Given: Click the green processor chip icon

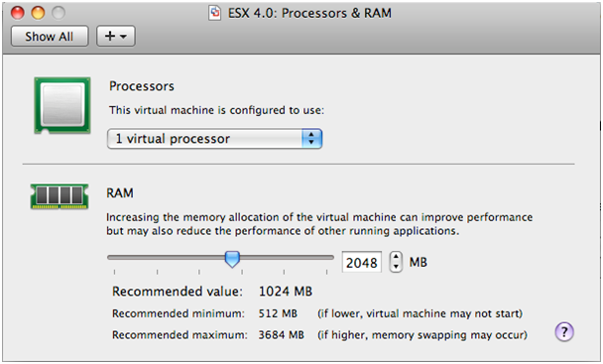Looking at the screenshot, I should pos(62,105).
